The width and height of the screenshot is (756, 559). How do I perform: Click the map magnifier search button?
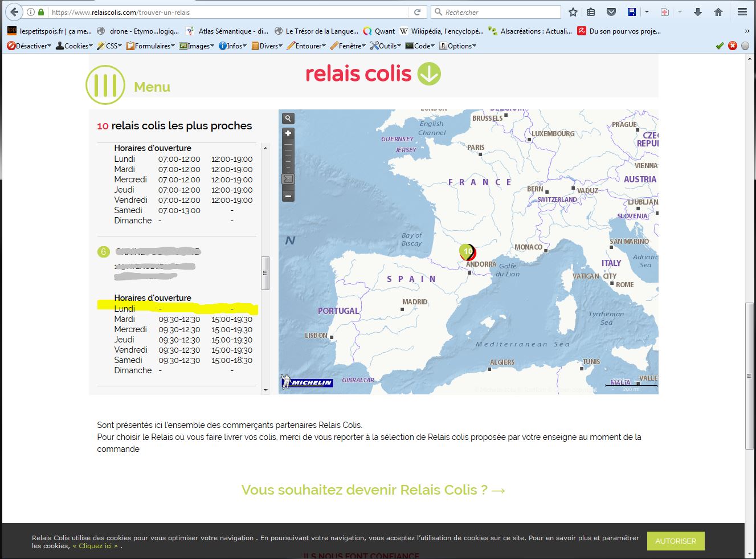click(x=288, y=119)
